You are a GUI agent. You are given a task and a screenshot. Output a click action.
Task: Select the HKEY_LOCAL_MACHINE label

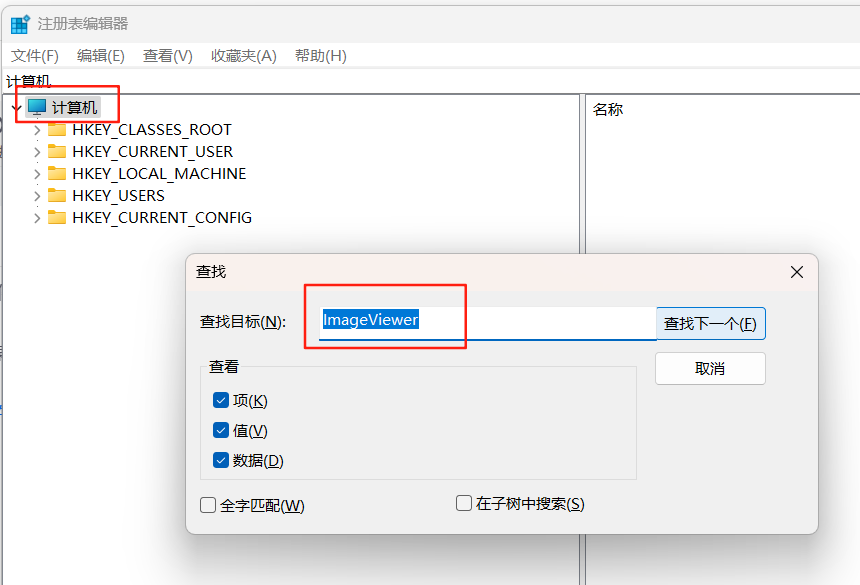[x=159, y=174]
